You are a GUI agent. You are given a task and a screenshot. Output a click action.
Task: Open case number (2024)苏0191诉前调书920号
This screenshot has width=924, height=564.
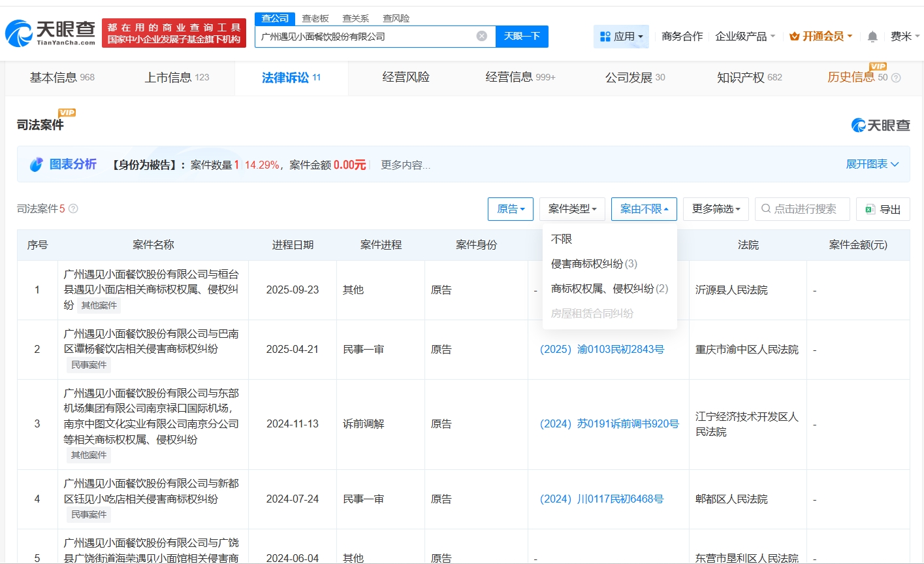click(609, 424)
